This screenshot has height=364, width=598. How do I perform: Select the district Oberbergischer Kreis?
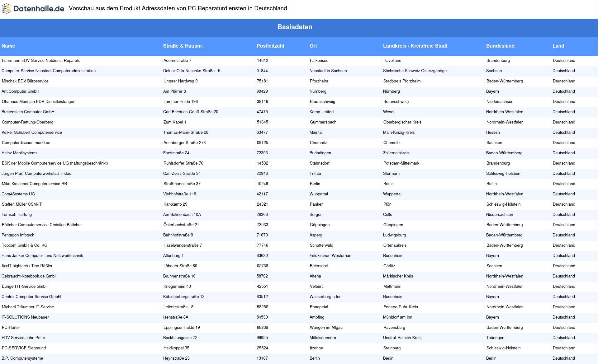point(402,122)
